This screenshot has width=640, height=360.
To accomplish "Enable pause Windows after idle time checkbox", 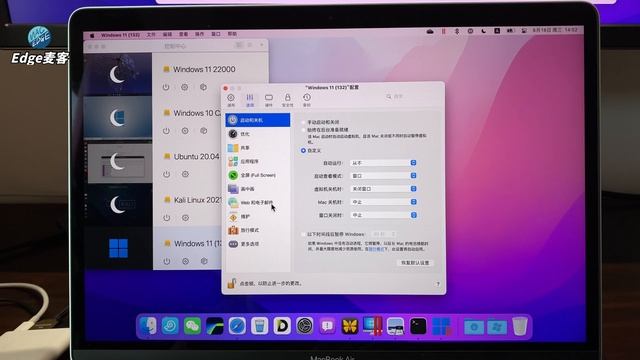I will [x=303, y=234].
